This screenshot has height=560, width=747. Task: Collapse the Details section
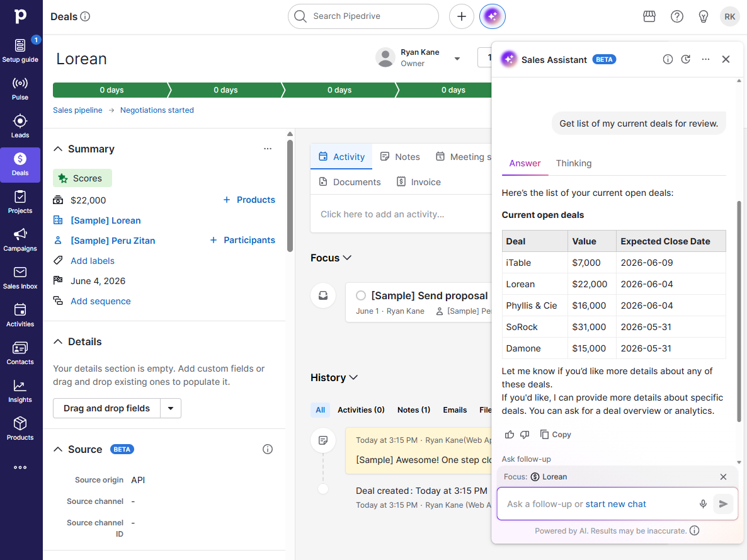coord(58,341)
